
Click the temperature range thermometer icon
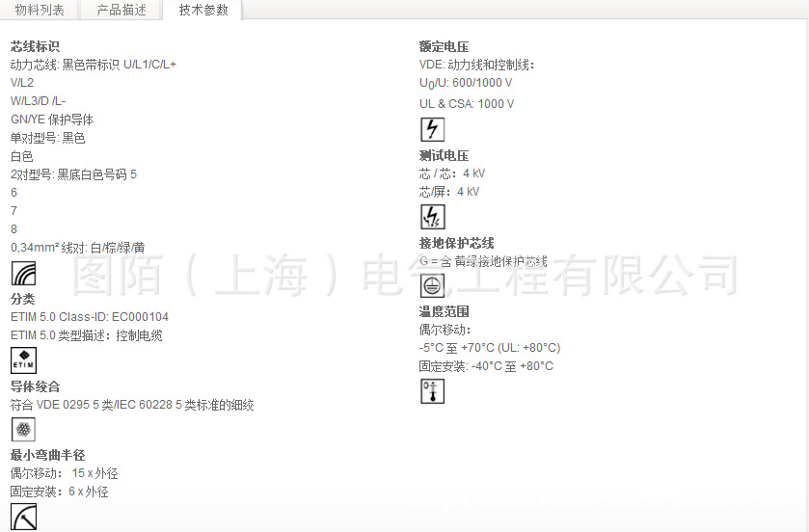[432, 391]
